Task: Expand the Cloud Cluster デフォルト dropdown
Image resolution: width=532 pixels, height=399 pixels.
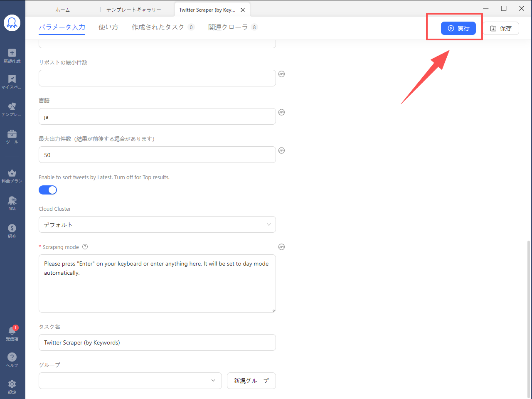Action: coord(157,224)
